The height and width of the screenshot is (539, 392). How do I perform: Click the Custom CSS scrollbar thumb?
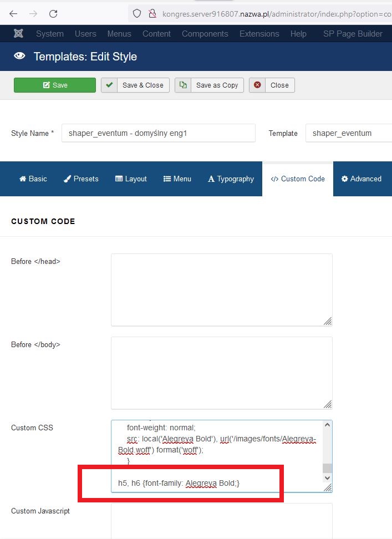click(328, 468)
